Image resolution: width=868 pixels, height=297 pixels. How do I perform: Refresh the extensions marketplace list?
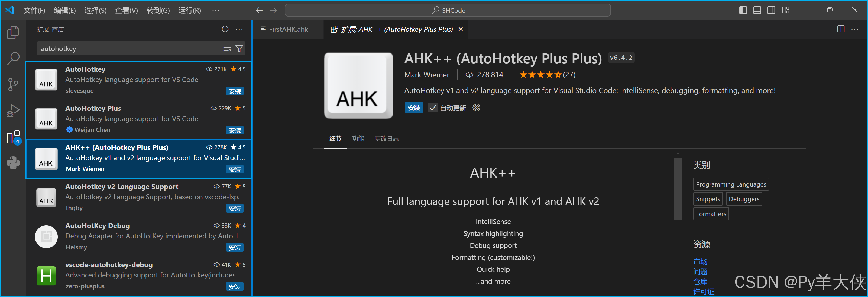(225, 29)
